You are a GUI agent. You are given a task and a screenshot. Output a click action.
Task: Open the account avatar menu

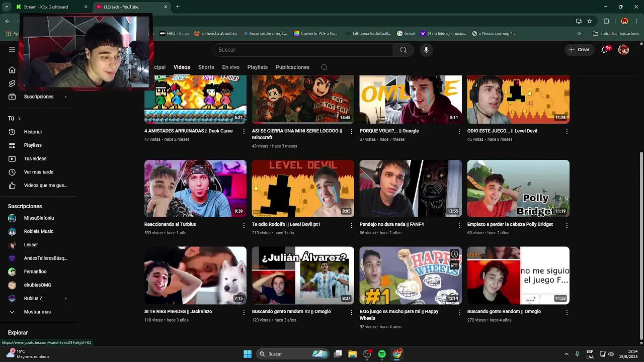623,50
